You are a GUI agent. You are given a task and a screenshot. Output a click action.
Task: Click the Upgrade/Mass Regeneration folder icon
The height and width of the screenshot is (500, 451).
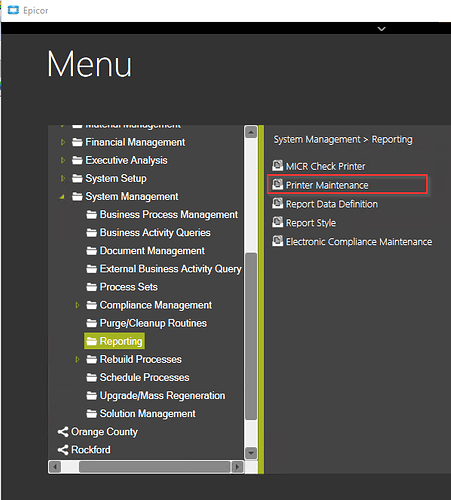coord(91,396)
